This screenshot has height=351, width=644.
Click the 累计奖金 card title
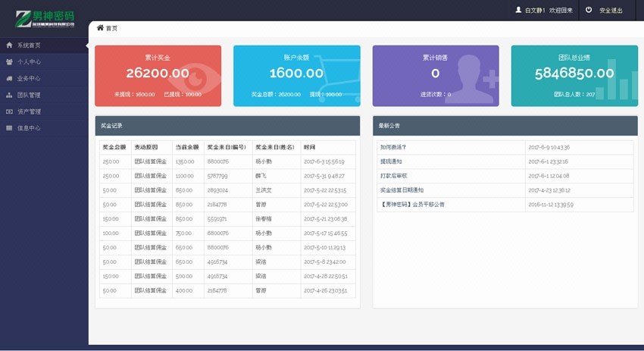[x=158, y=58]
